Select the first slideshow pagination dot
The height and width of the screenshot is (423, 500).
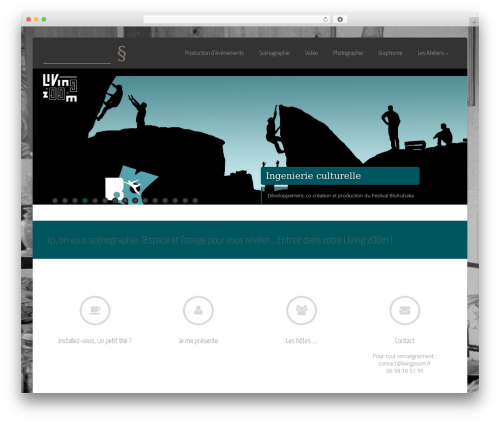[55, 200]
